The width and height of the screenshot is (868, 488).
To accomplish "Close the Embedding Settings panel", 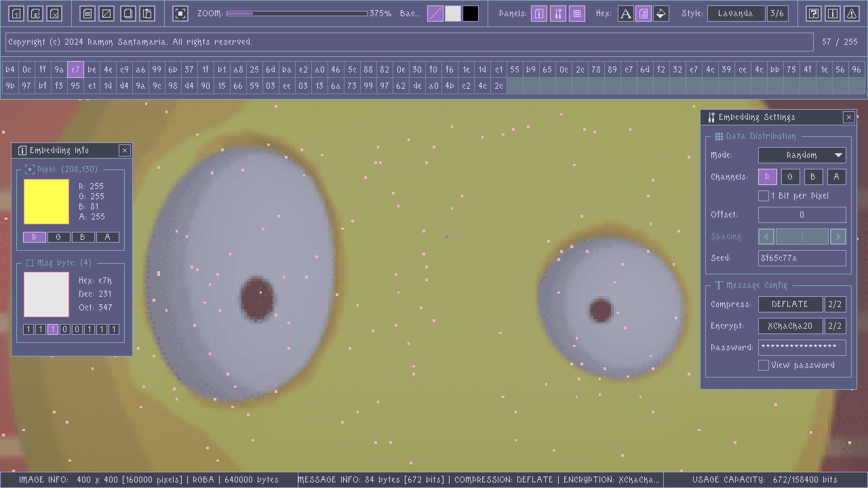I will pos(848,117).
